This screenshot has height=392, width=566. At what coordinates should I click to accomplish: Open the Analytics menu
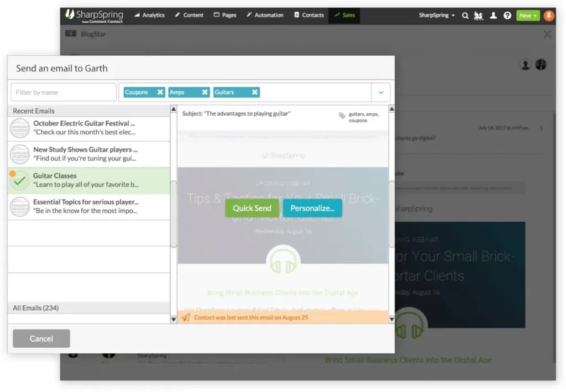(x=149, y=15)
